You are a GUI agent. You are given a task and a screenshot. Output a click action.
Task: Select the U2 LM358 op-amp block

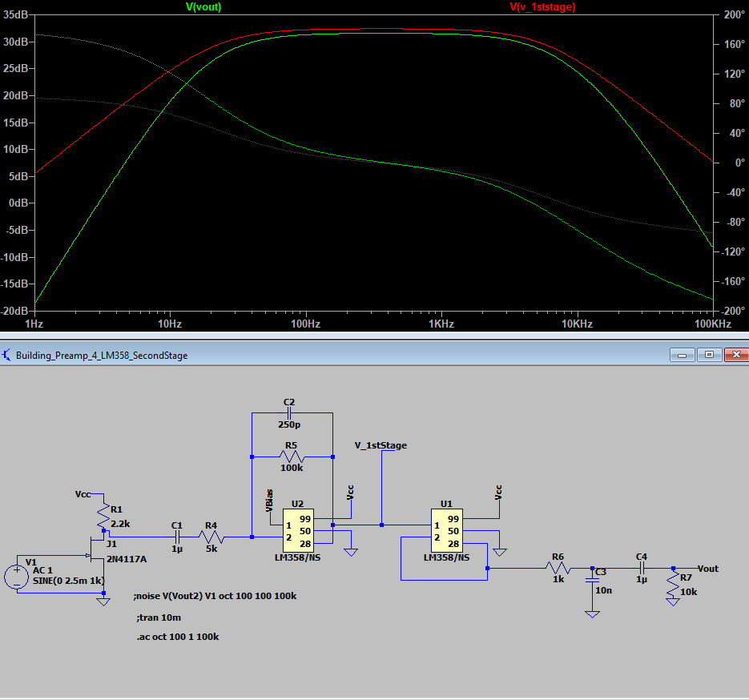[298, 530]
